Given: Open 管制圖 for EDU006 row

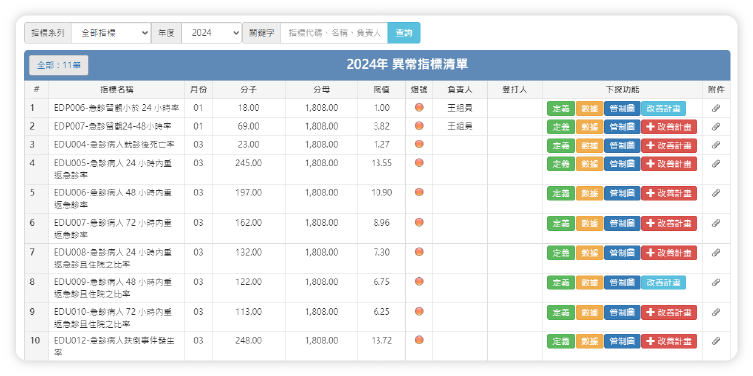Looking at the screenshot, I should [x=622, y=194].
